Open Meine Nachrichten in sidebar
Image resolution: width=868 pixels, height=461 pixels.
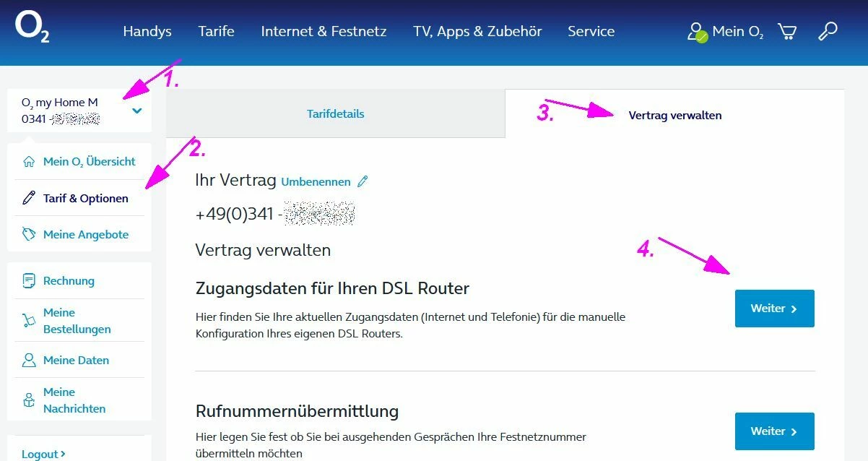point(74,400)
